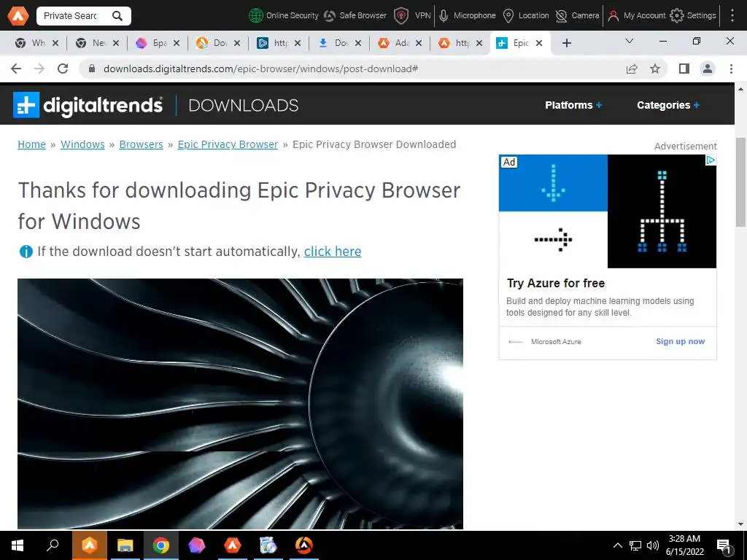Expand the Categories menu
This screenshot has height=560, width=747.
(x=668, y=105)
